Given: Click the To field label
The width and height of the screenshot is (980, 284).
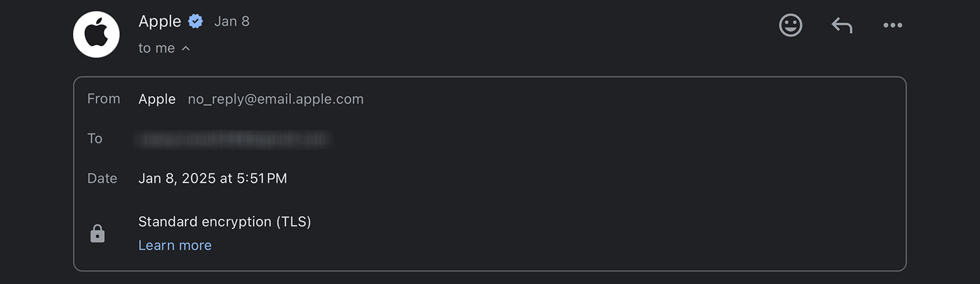Looking at the screenshot, I should click(x=95, y=139).
